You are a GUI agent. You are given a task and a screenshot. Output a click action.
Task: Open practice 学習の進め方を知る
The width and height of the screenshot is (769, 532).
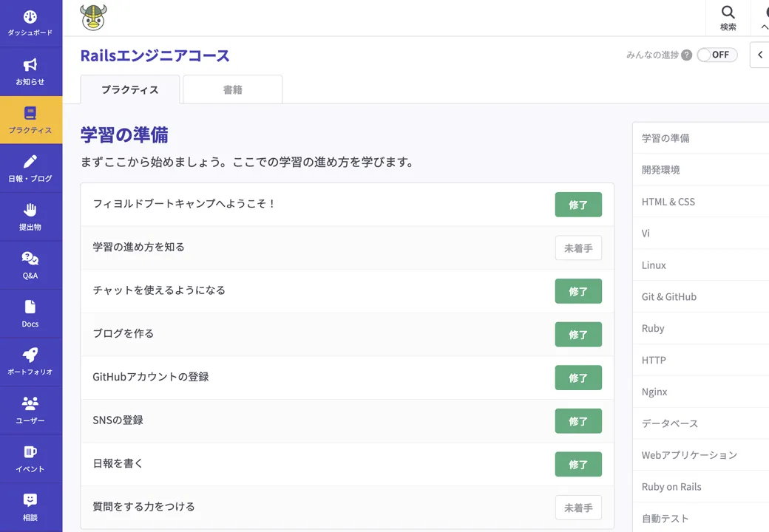[x=139, y=247]
